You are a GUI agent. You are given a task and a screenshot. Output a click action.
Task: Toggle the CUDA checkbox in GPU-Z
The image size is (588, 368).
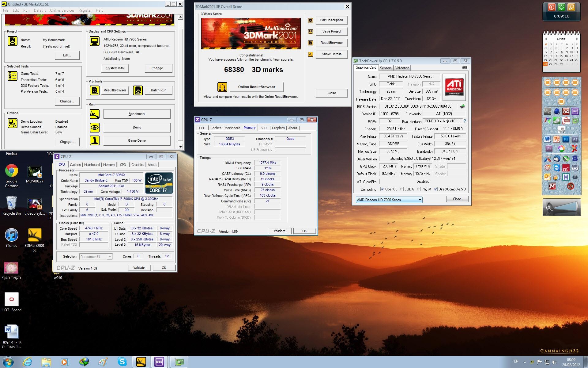[x=401, y=189]
